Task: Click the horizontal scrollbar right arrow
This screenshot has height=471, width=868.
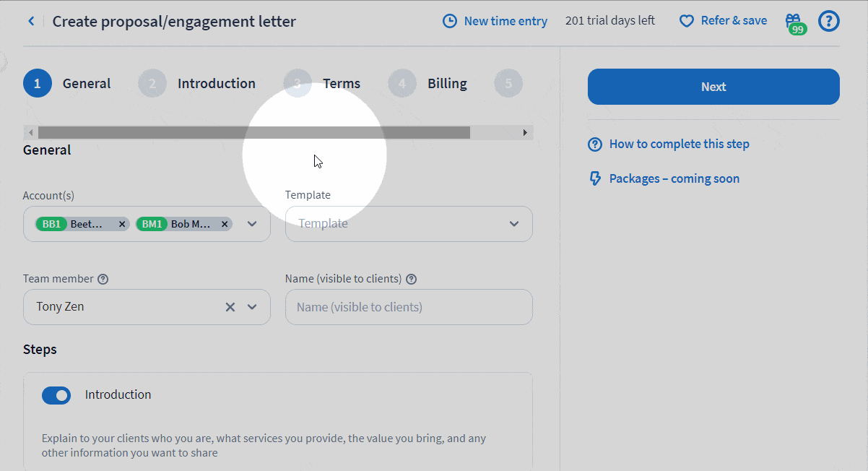Action: tap(526, 133)
